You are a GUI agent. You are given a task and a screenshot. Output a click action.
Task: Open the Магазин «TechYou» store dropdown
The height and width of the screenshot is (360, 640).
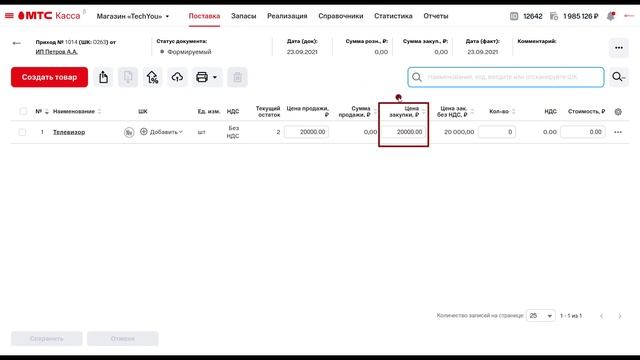[133, 16]
